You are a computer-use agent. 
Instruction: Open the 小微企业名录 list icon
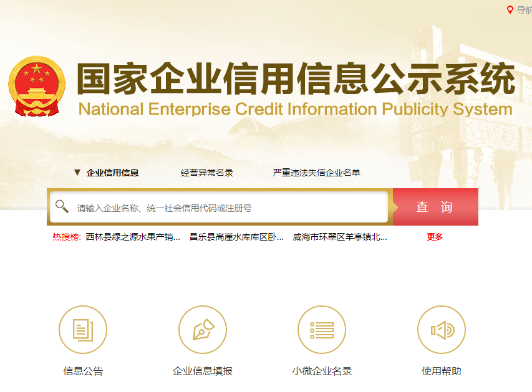coord(322,330)
